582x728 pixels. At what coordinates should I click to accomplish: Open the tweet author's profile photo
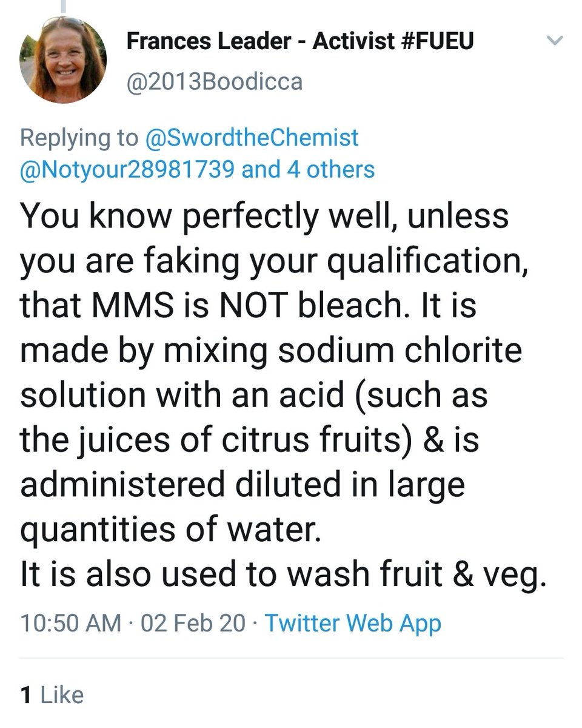point(63,59)
